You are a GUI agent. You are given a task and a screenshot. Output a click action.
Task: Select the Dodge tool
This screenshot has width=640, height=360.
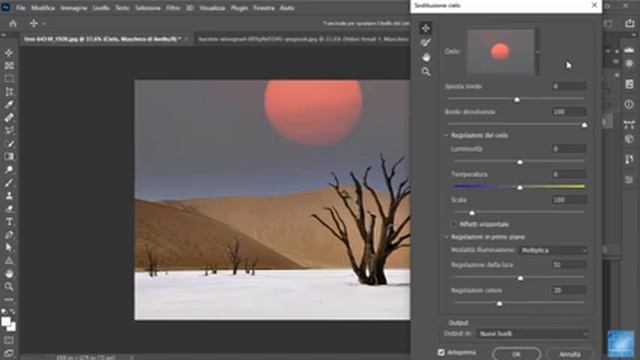(x=9, y=170)
